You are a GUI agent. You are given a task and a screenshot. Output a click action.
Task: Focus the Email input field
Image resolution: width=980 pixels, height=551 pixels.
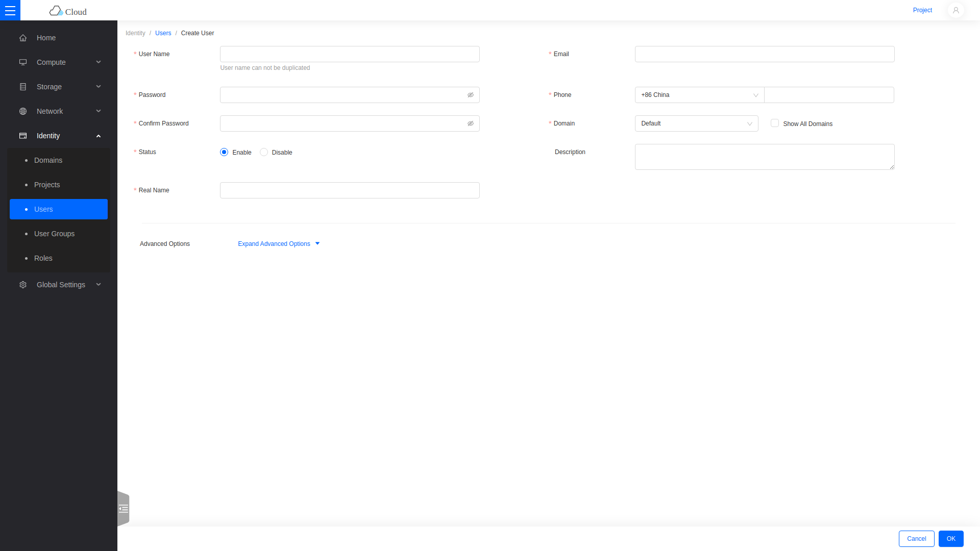click(x=765, y=54)
